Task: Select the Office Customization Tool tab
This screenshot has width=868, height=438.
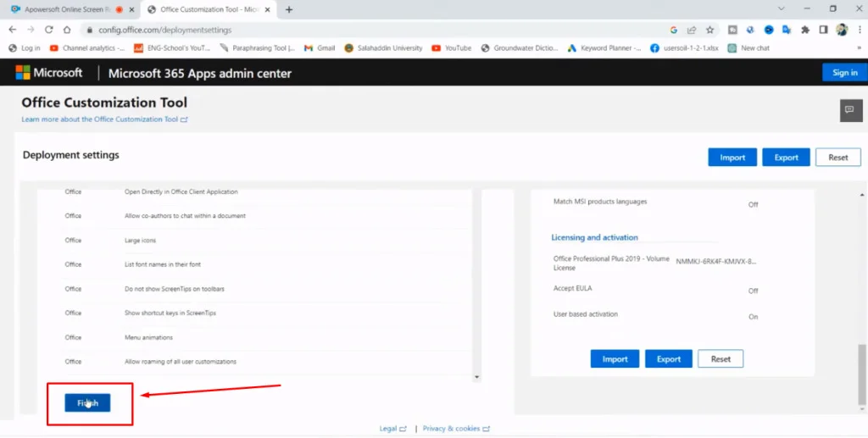Action: 210,9
